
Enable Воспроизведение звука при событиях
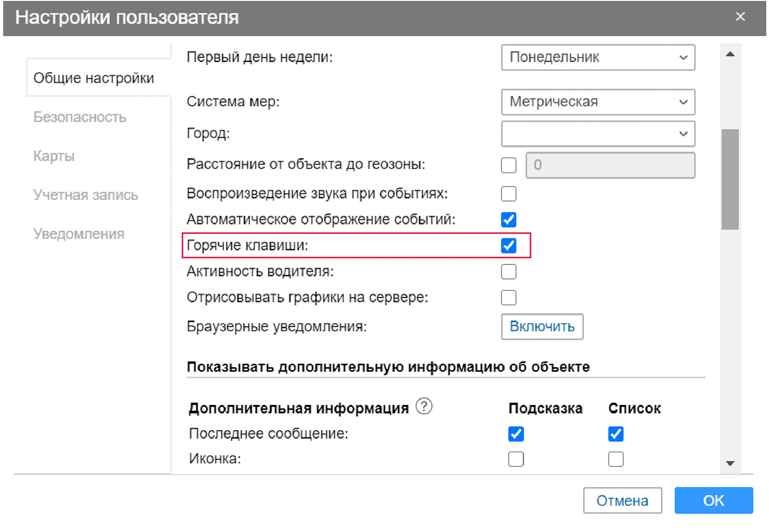click(508, 194)
